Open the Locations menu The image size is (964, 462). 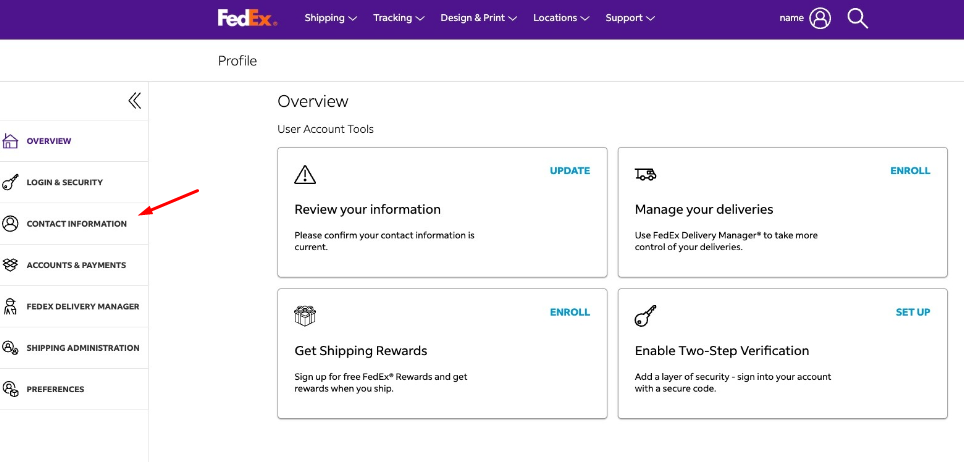coord(560,18)
